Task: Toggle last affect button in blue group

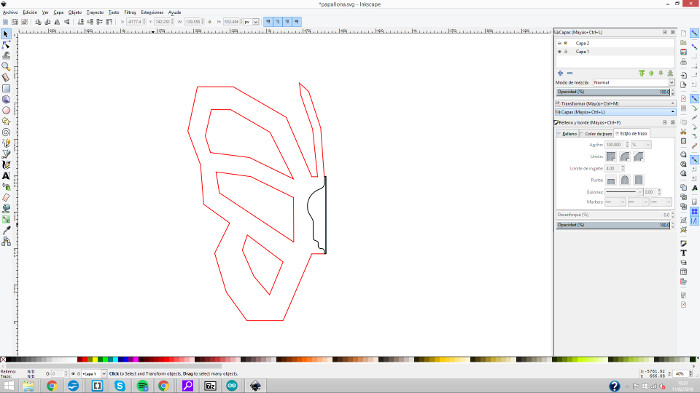Action: pyautogui.click(x=296, y=21)
